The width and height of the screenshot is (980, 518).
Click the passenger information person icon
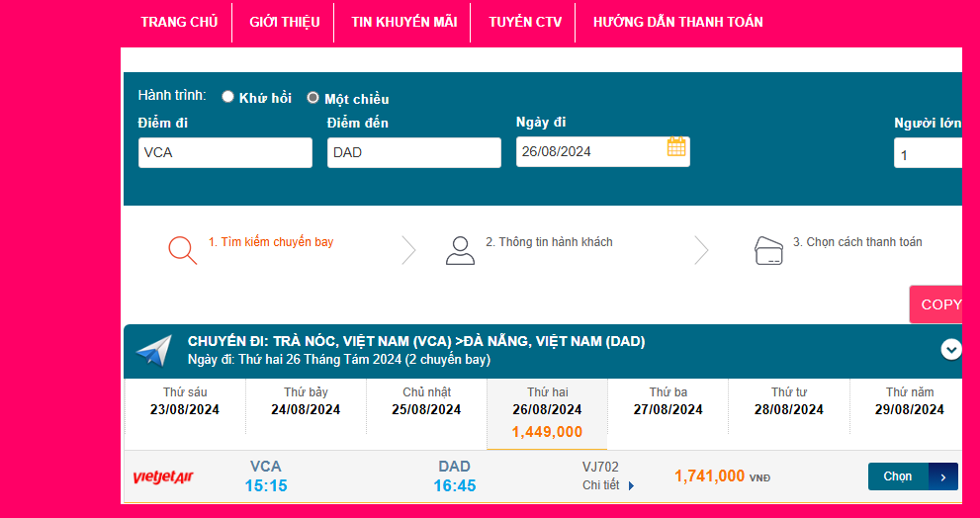click(x=460, y=250)
